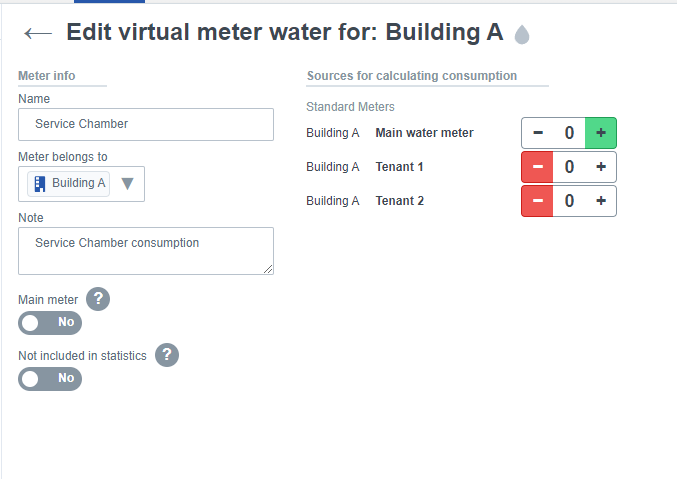This screenshot has height=479, width=677.
Task: Toggle Not included in statistics switch
Action: point(50,379)
